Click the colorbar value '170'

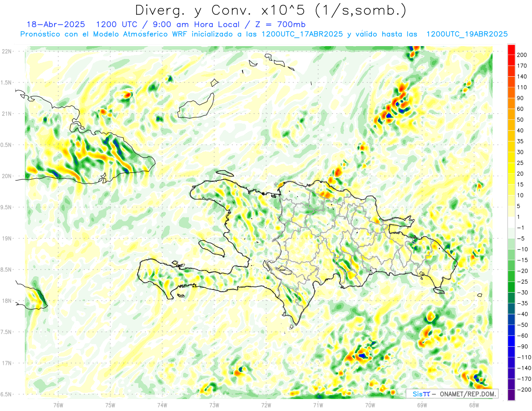point(522,66)
